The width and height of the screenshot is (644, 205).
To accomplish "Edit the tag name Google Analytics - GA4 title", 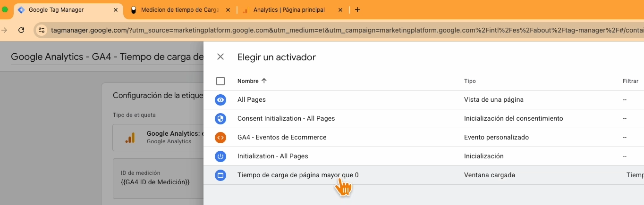I will [107, 57].
